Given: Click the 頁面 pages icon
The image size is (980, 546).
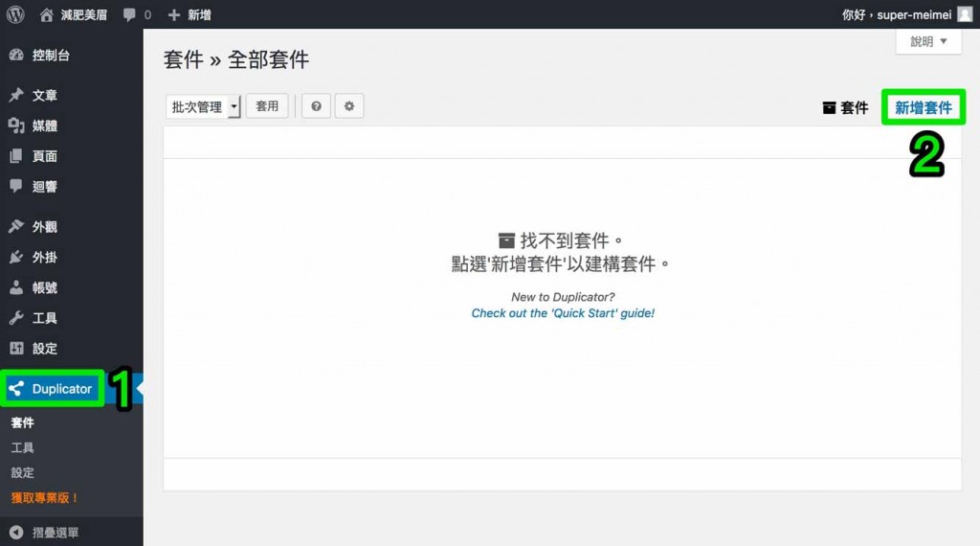Looking at the screenshot, I should pyautogui.click(x=16, y=156).
